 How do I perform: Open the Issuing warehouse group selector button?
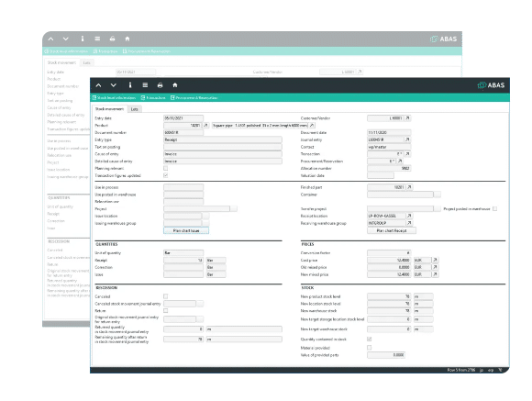pos(206,223)
